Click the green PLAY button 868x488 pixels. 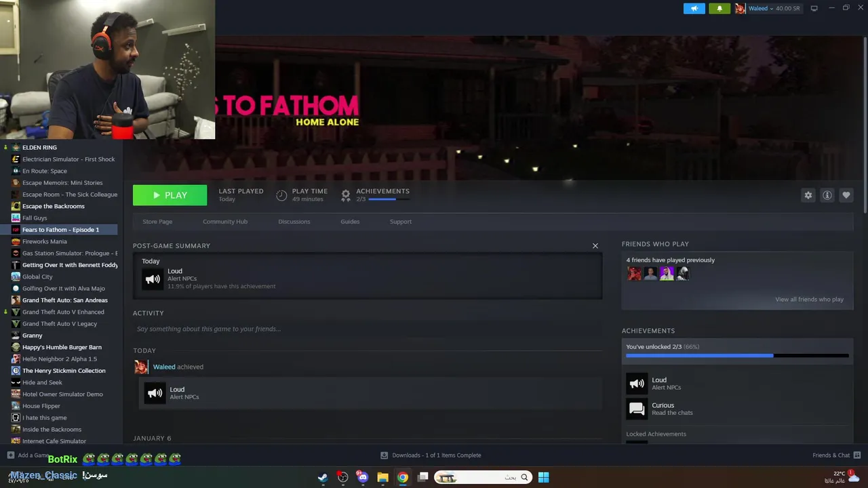170,195
